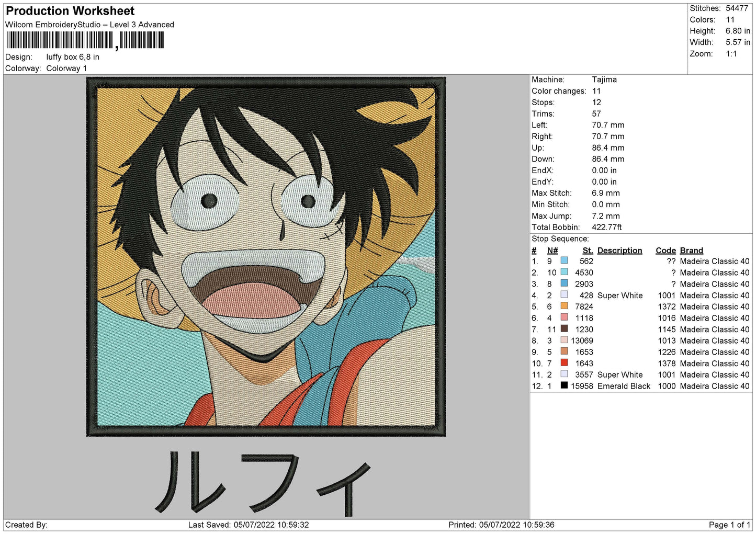Click the Super White swatch in stop 4
The image size is (756, 534).
tap(564, 295)
